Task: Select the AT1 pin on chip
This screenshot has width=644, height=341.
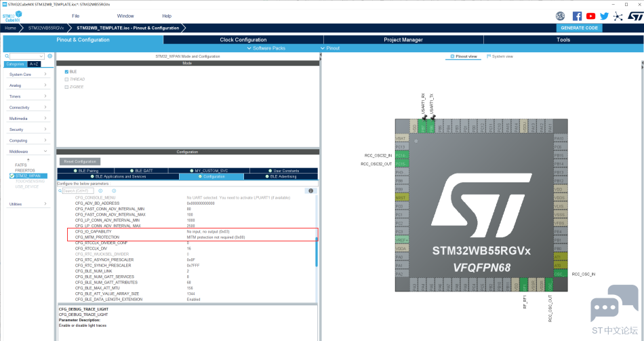Action: coord(561,257)
